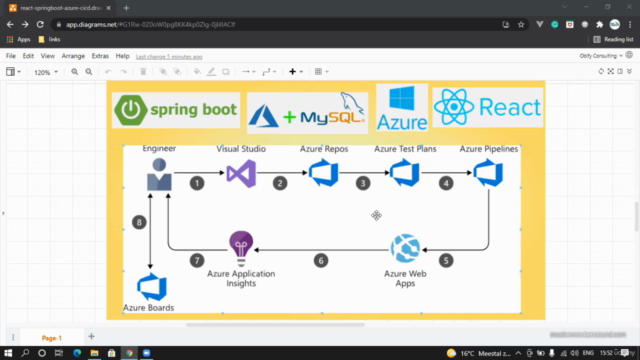Select the Page-1 tab
The width and height of the screenshot is (640, 360).
[51, 338]
